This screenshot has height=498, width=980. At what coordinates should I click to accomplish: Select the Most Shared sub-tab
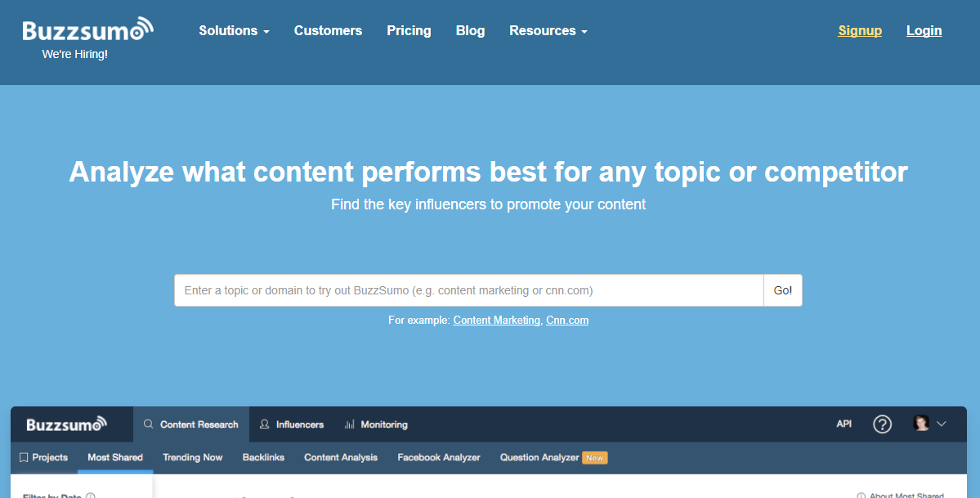(115, 457)
